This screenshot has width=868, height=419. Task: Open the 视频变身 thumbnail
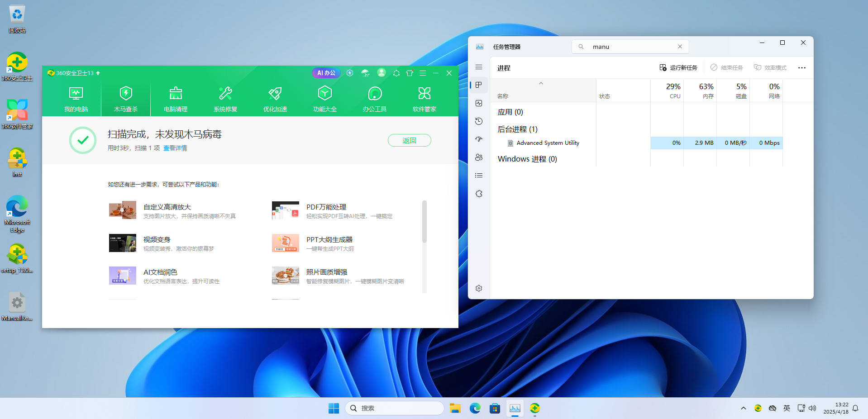click(x=123, y=243)
